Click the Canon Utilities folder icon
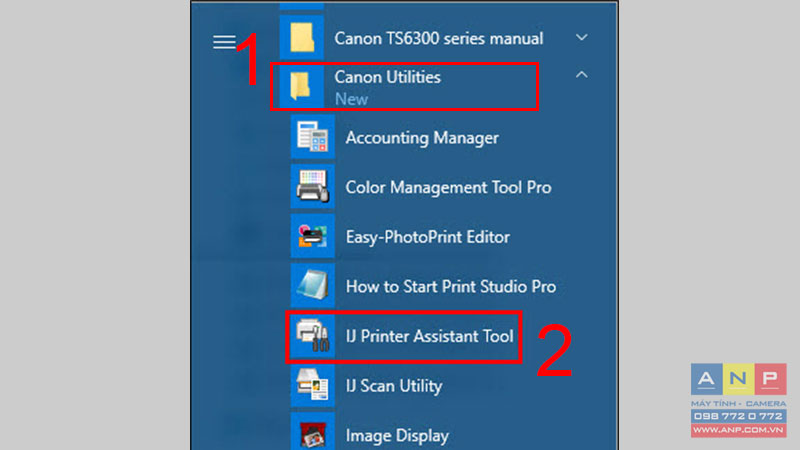This screenshot has height=450, width=800. click(x=302, y=86)
